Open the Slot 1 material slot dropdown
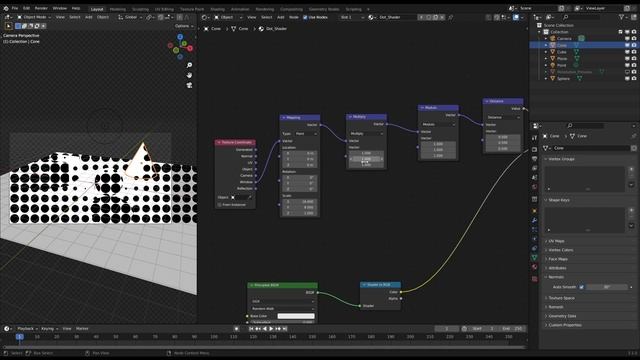640x360 pixels. [x=352, y=18]
